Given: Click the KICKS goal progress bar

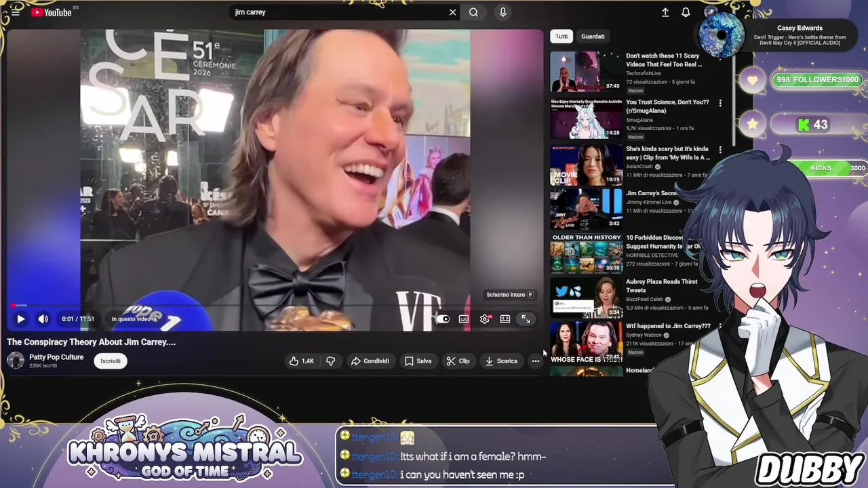Looking at the screenshot, I should (829, 168).
